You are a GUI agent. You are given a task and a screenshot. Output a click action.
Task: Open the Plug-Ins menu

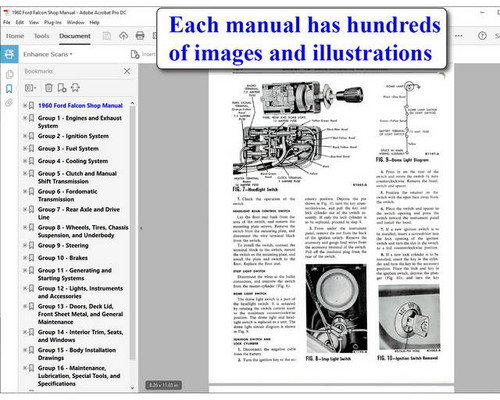point(53,22)
